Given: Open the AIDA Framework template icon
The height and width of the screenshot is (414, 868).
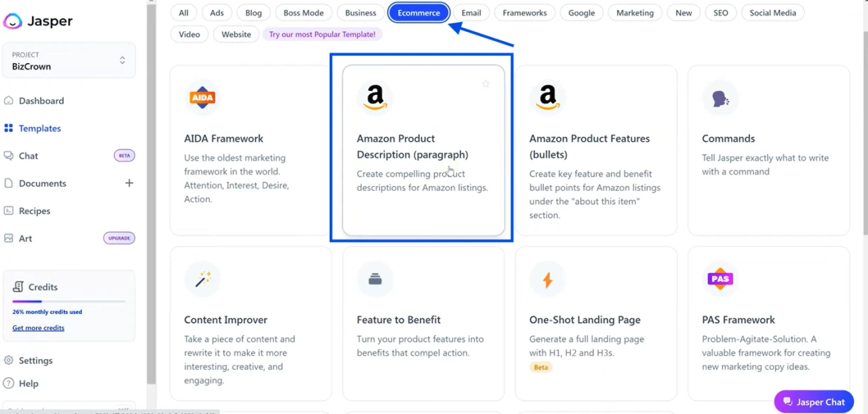Looking at the screenshot, I should 202,98.
